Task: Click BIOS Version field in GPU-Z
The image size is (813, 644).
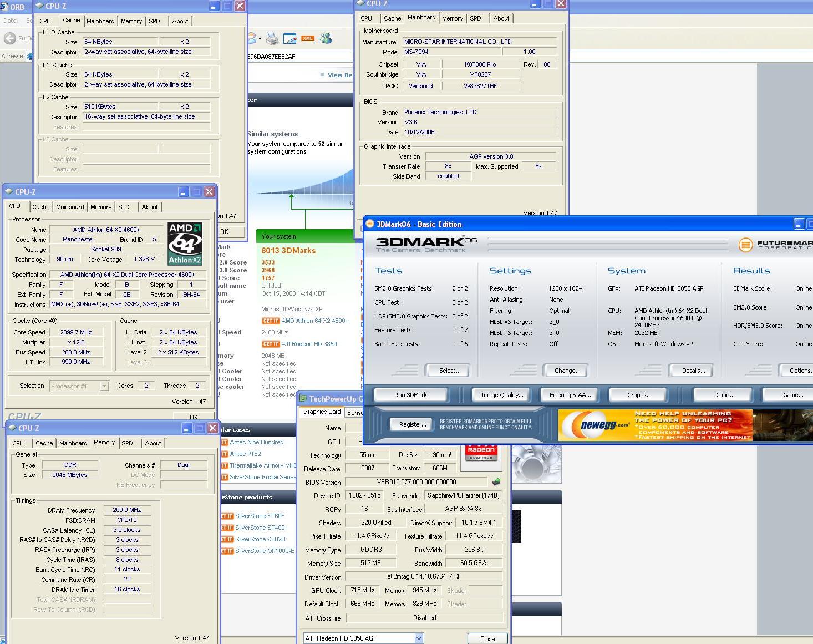Action: point(416,482)
